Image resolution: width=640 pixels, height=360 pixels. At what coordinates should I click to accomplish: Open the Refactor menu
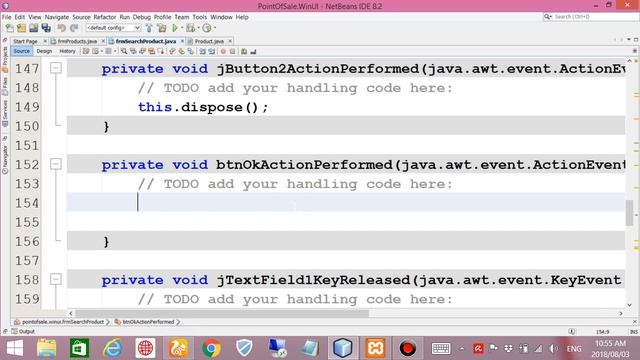[105, 17]
